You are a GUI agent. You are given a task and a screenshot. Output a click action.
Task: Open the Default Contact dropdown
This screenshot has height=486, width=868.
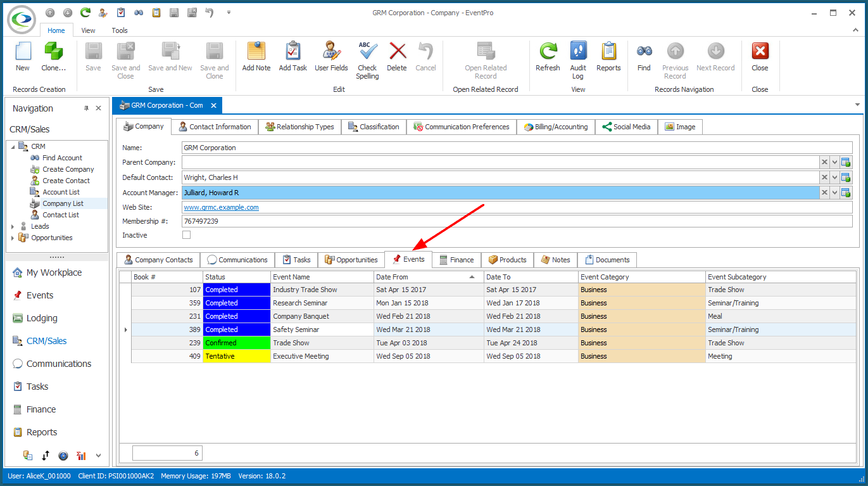(835, 177)
